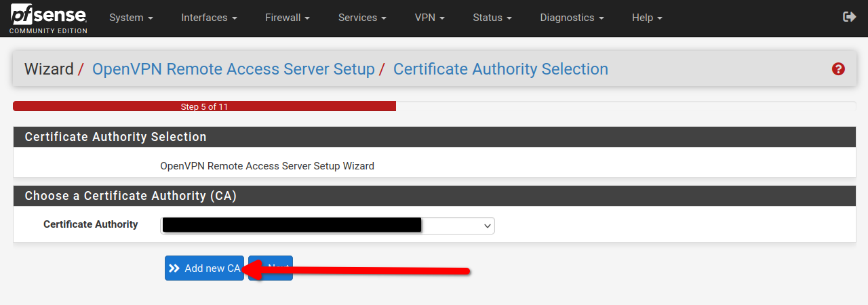Click the pfSense Community Edition logo

(x=48, y=18)
